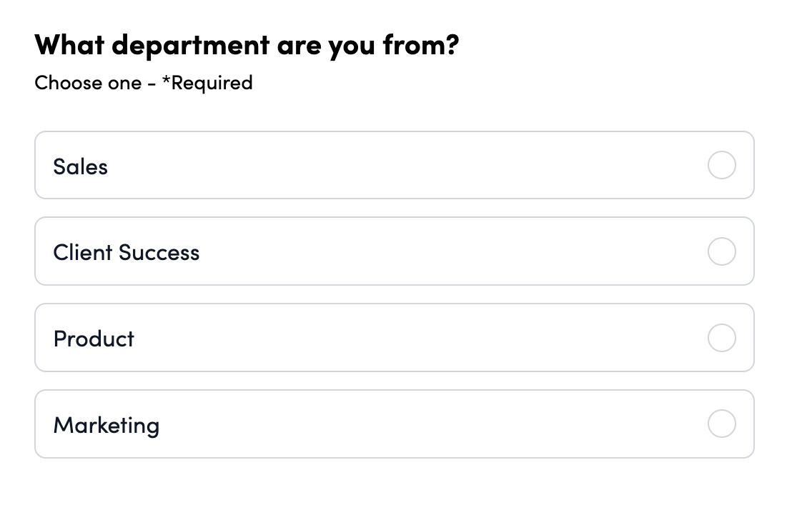Click the middle of the Client Success card
Image resolution: width=812 pixels, height=520 pixels.
pyautogui.click(x=394, y=251)
